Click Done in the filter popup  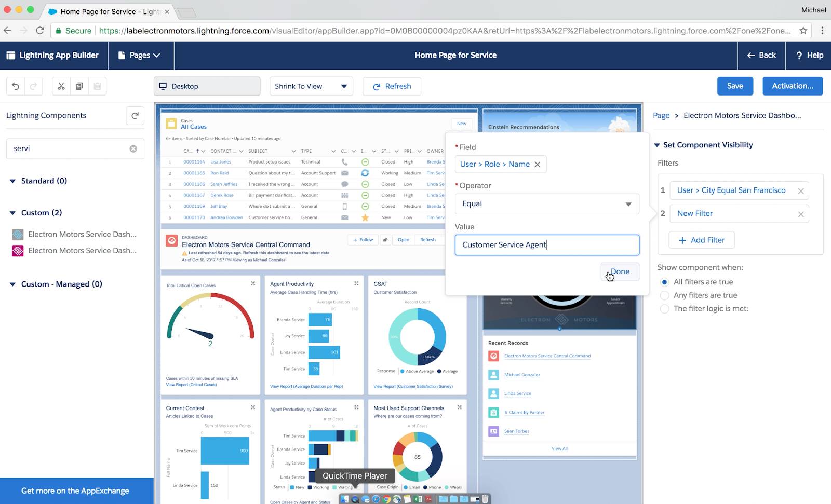620,271
